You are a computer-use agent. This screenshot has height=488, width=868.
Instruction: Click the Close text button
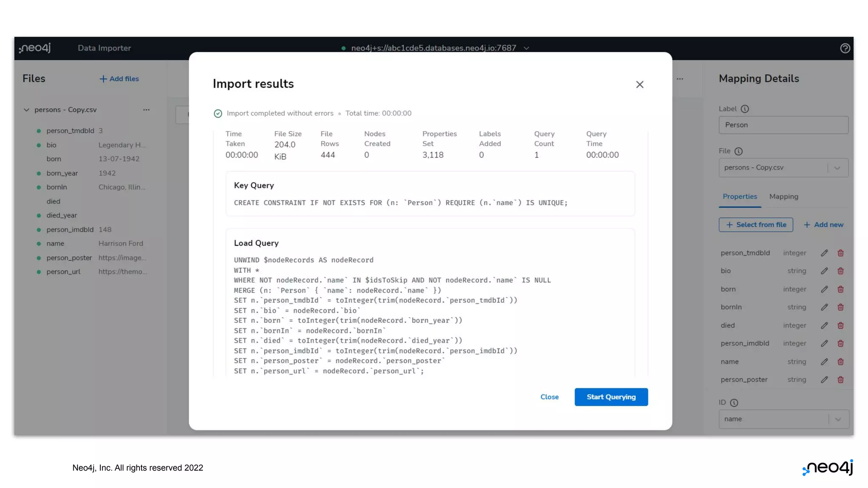point(549,397)
